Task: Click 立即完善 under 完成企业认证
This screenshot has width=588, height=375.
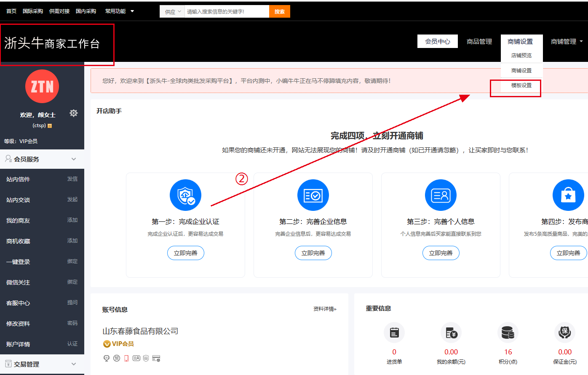Action: pos(185,253)
